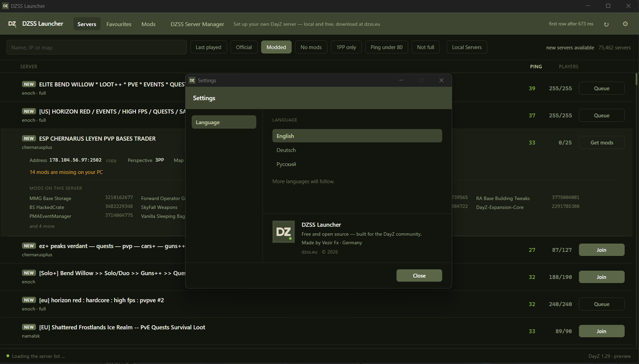The width and height of the screenshot is (639, 364).
Task: Click the DayZ-Expansion-Core mod entry
Action: click(500, 207)
